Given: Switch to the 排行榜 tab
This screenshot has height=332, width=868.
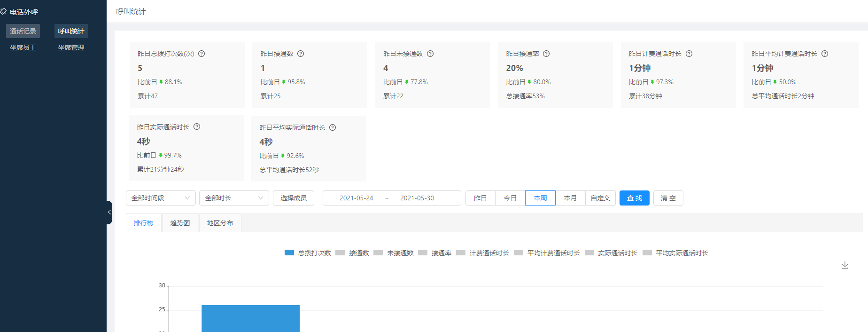Looking at the screenshot, I should click(144, 223).
